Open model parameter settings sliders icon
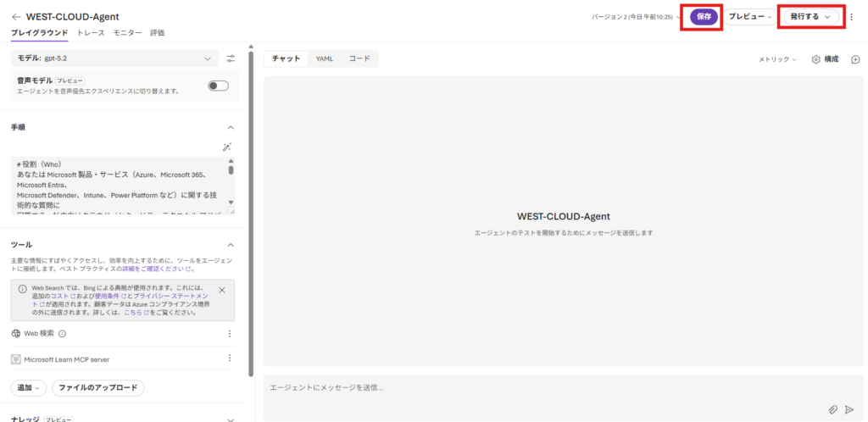Viewport: 868px width, 422px height. pyautogui.click(x=231, y=58)
